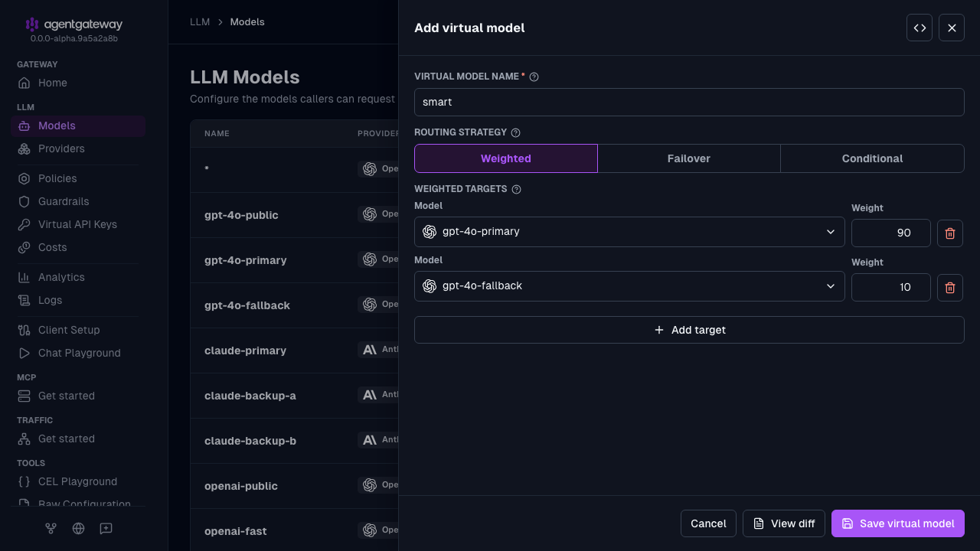The image size is (980, 551).
Task: Click the Client Setup icon
Action: [x=24, y=330]
